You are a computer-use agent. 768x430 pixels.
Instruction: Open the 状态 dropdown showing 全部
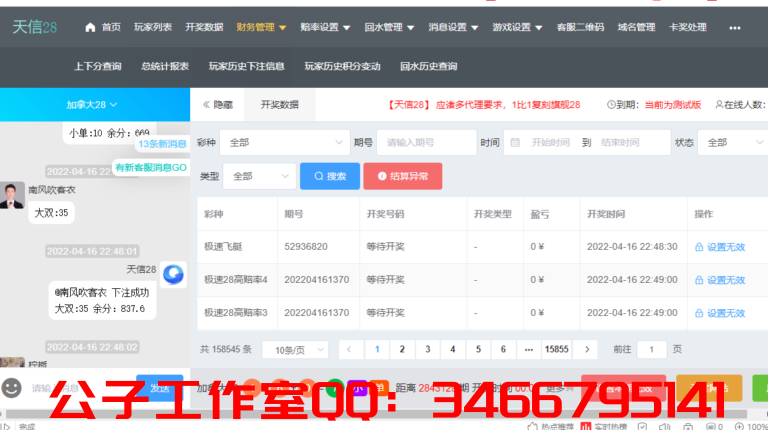click(733, 143)
